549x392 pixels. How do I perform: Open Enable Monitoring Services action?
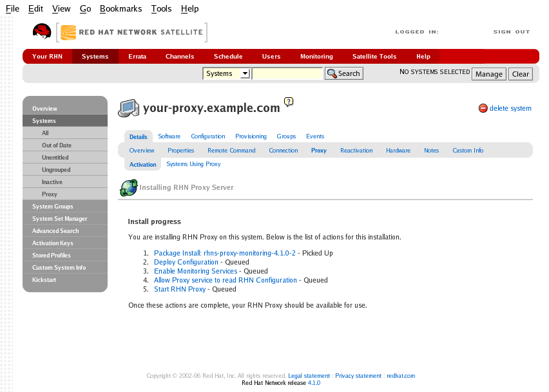coord(195,272)
